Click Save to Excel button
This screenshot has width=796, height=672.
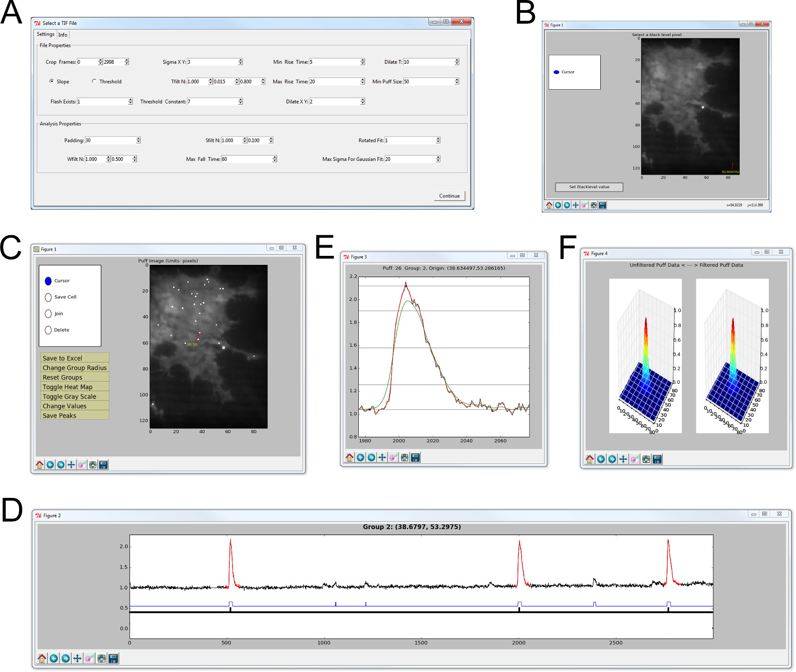[x=75, y=358]
